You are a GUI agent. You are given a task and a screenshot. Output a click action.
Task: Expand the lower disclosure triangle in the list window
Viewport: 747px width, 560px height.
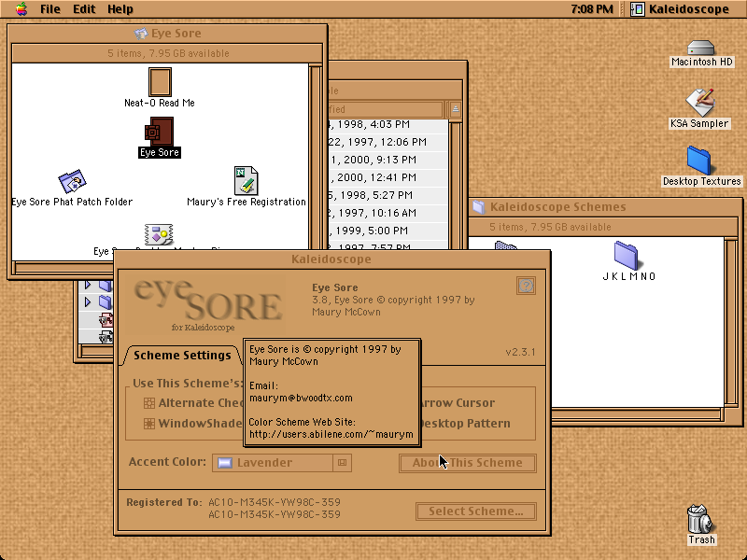pyautogui.click(x=88, y=301)
